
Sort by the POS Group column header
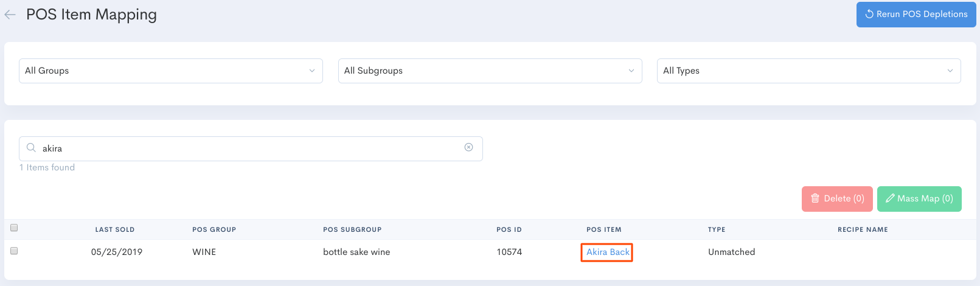(x=214, y=229)
